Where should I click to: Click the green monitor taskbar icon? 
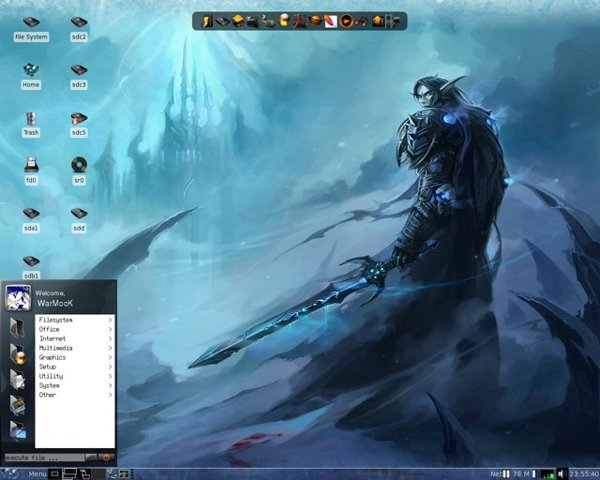[x=124, y=474]
